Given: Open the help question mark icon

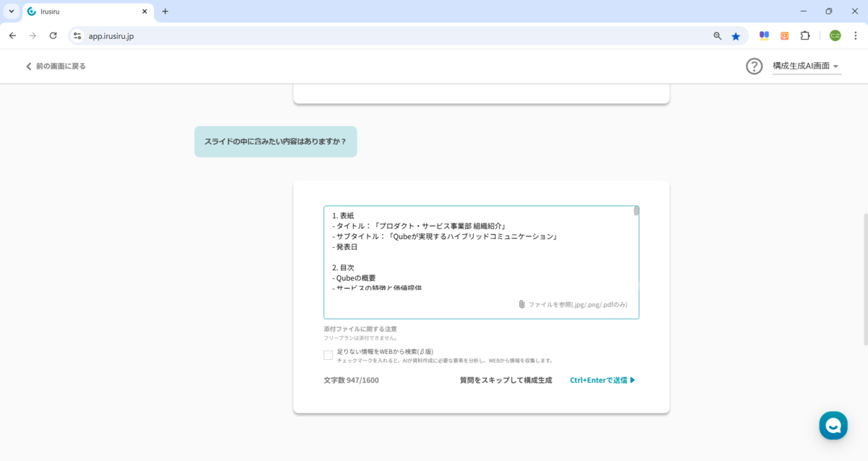Looking at the screenshot, I should [754, 66].
